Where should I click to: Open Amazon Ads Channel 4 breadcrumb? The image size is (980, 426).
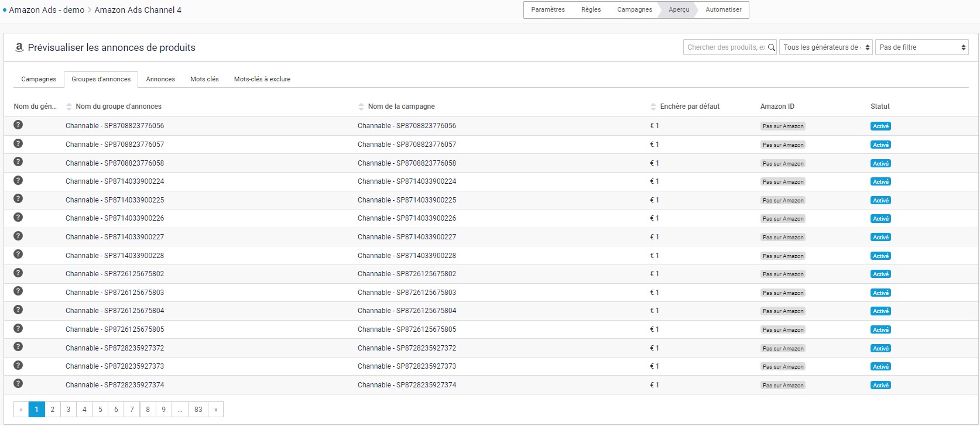click(x=138, y=10)
